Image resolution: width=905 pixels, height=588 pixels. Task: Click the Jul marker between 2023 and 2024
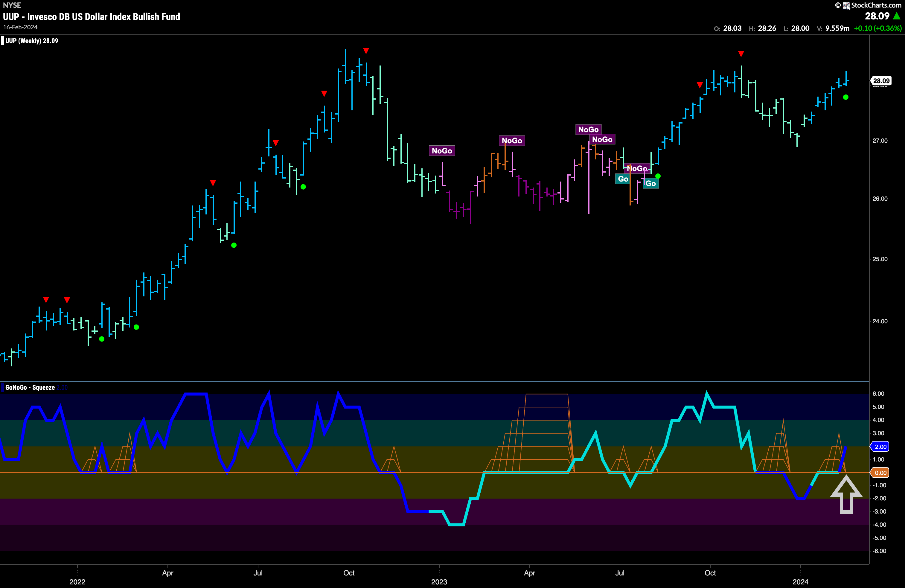pyautogui.click(x=620, y=573)
